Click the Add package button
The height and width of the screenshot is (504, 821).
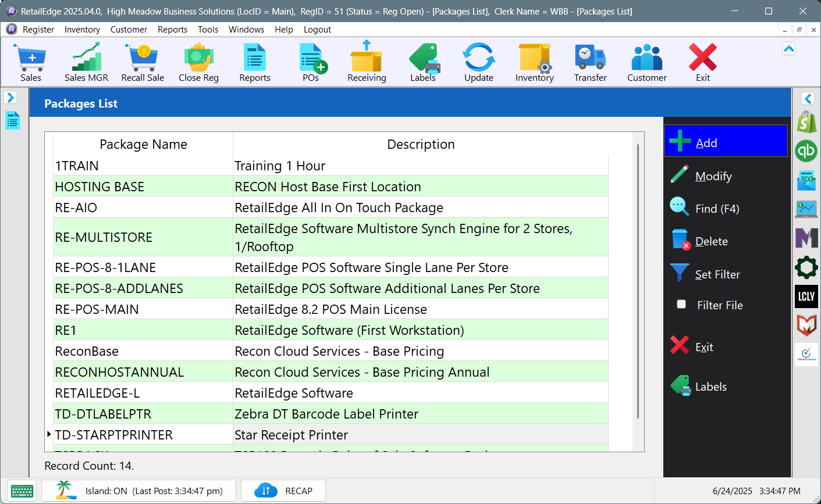[726, 141]
